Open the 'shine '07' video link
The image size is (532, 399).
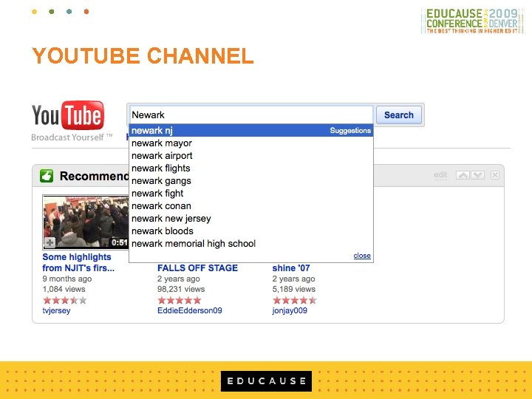291,268
